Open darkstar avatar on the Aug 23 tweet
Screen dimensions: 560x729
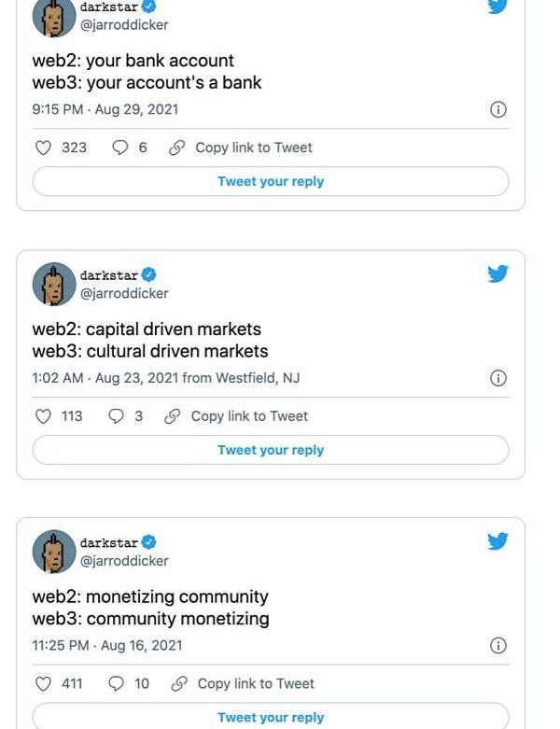tap(54, 284)
